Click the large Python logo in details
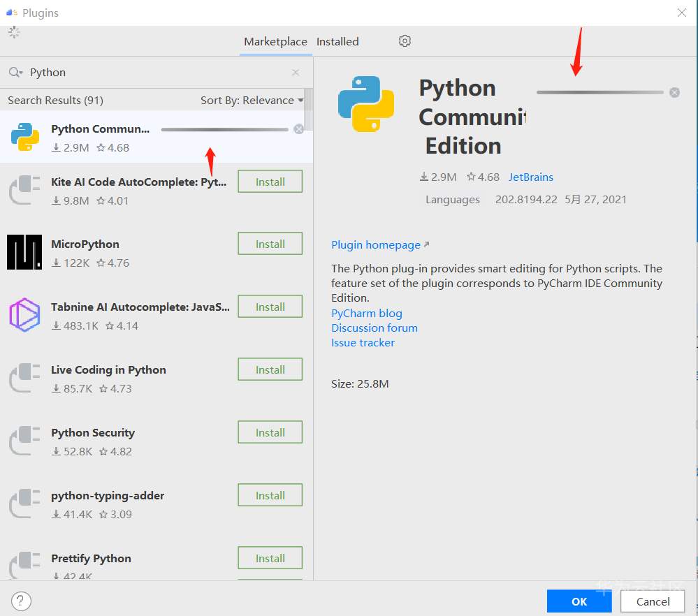The image size is (698, 616). point(366,103)
